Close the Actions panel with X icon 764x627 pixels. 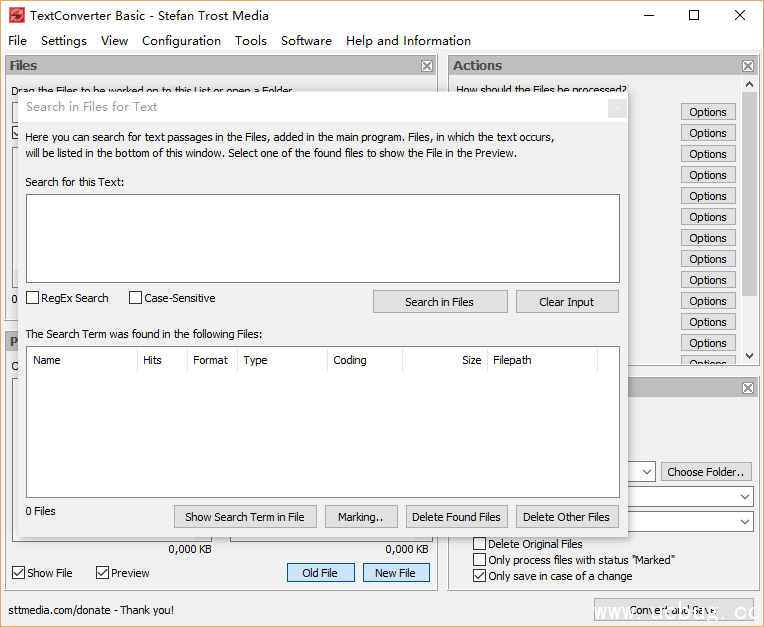(x=748, y=66)
